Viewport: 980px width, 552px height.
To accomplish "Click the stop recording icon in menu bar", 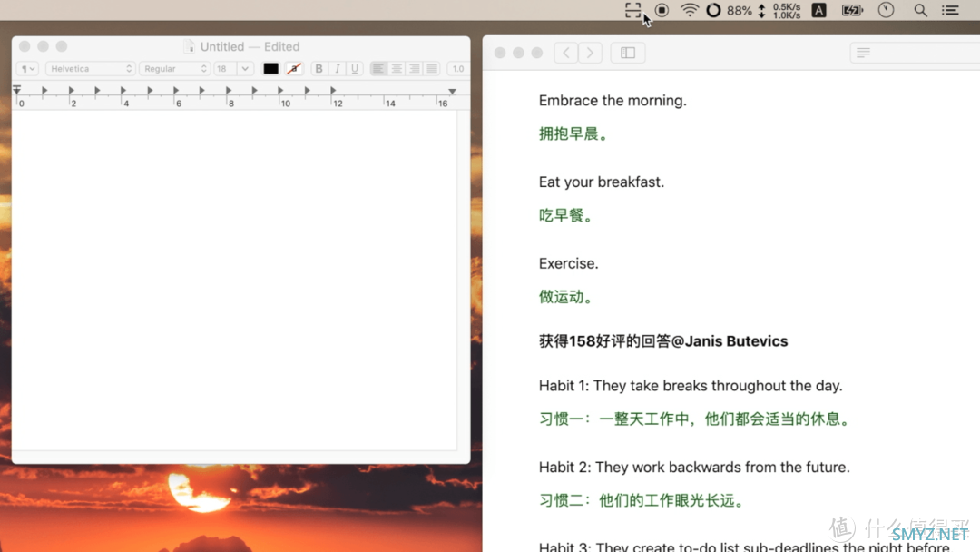I will click(x=661, y=10).
